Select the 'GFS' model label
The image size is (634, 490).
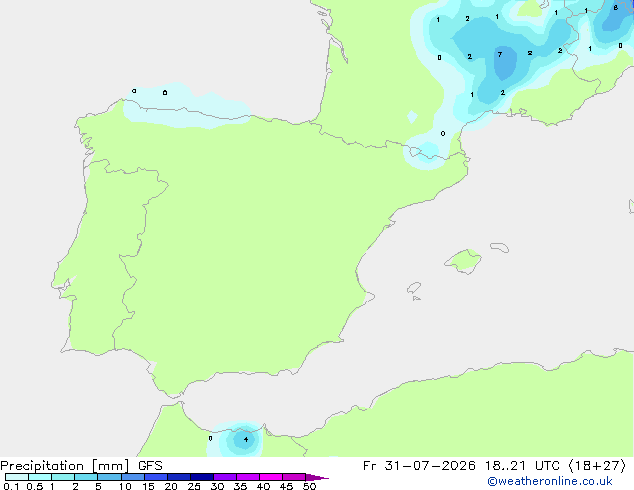(x=150, y=466)
